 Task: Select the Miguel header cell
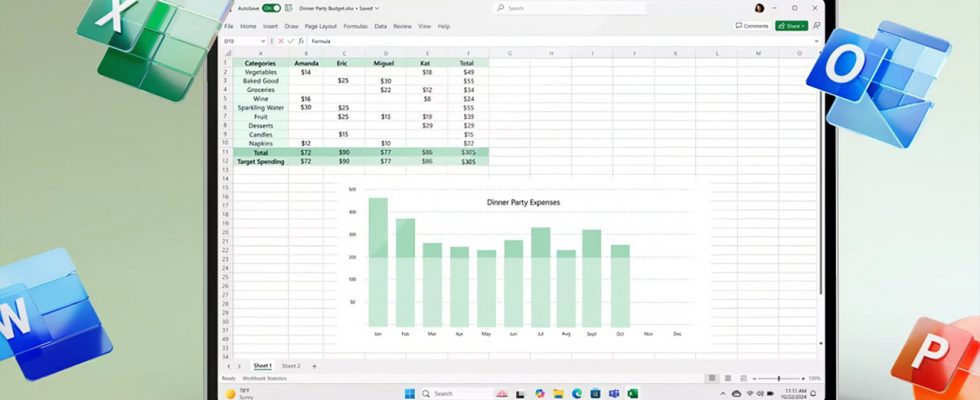385,63
